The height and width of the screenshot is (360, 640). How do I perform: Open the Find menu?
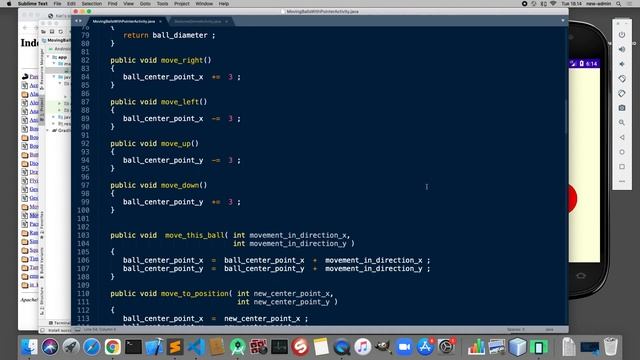(112, 4)
